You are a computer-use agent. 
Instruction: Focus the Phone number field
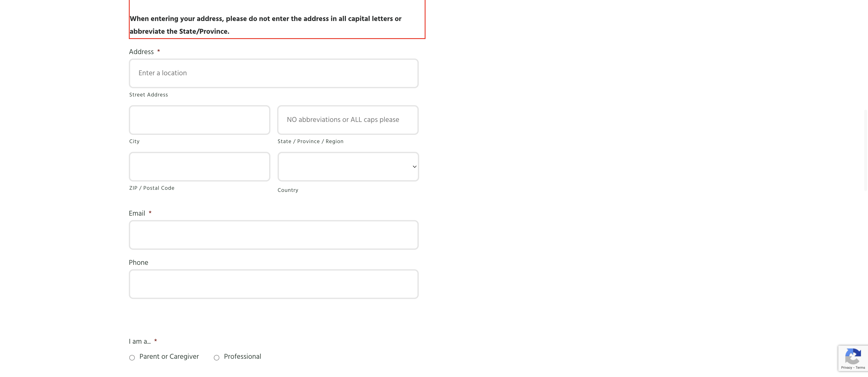pos(274,284)
